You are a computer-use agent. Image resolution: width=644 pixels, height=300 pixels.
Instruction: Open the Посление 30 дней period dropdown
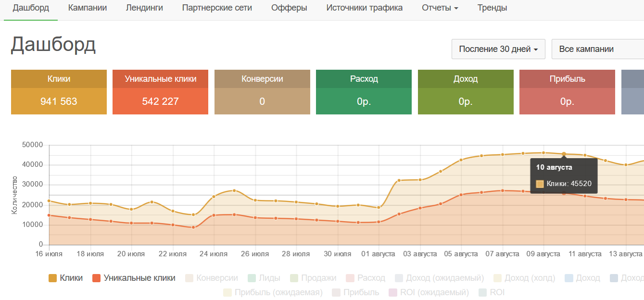tap(498, 49)
